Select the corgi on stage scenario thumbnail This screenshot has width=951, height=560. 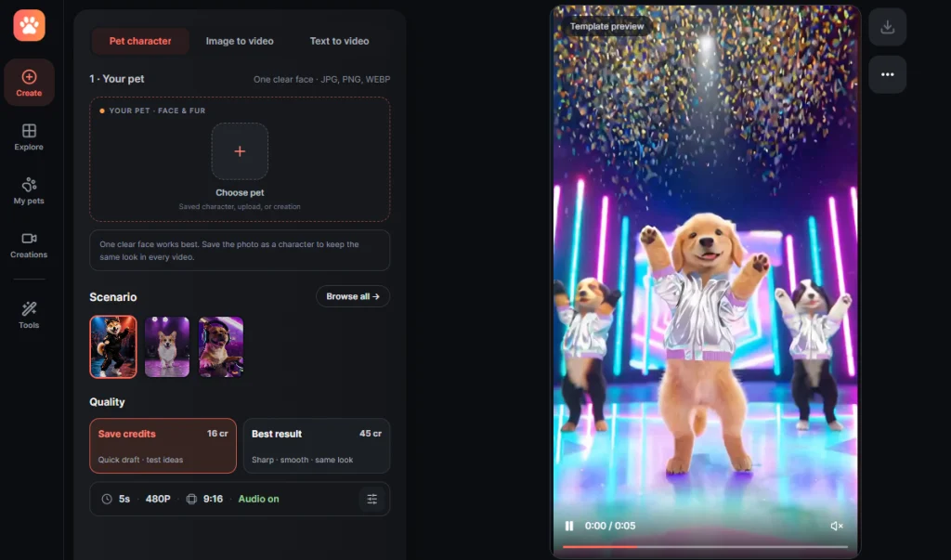(167, 347)
